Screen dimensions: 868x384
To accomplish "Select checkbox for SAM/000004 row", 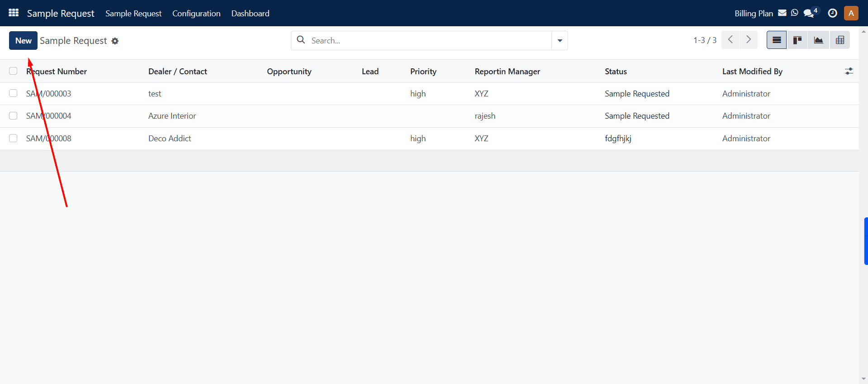I will click(x=13, y=115).
